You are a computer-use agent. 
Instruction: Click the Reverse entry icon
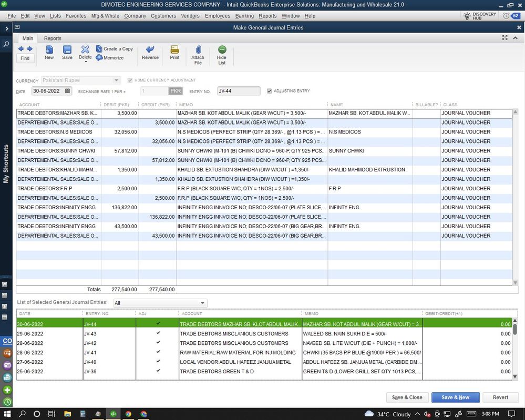(150, 50)
